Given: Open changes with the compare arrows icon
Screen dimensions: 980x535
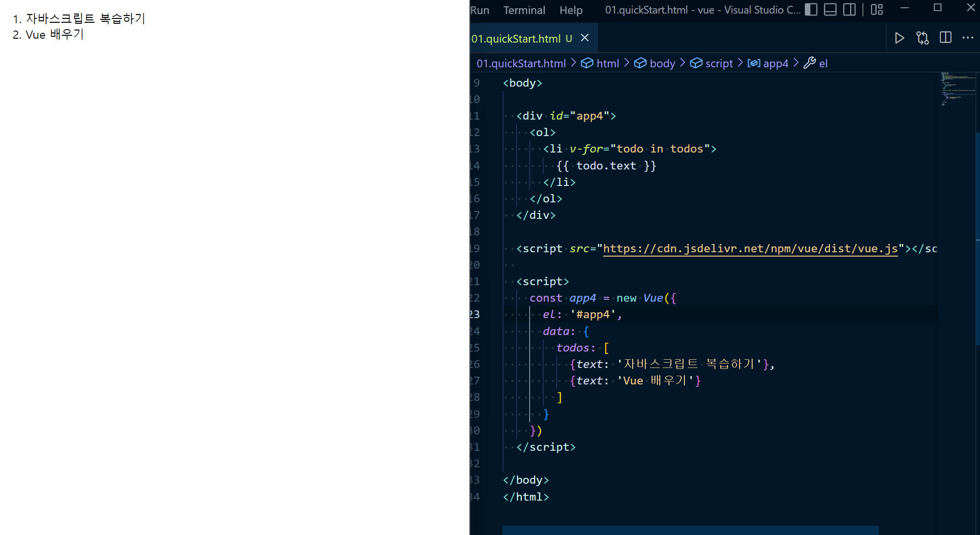Looking at the screenshot, I should [922, 38].
